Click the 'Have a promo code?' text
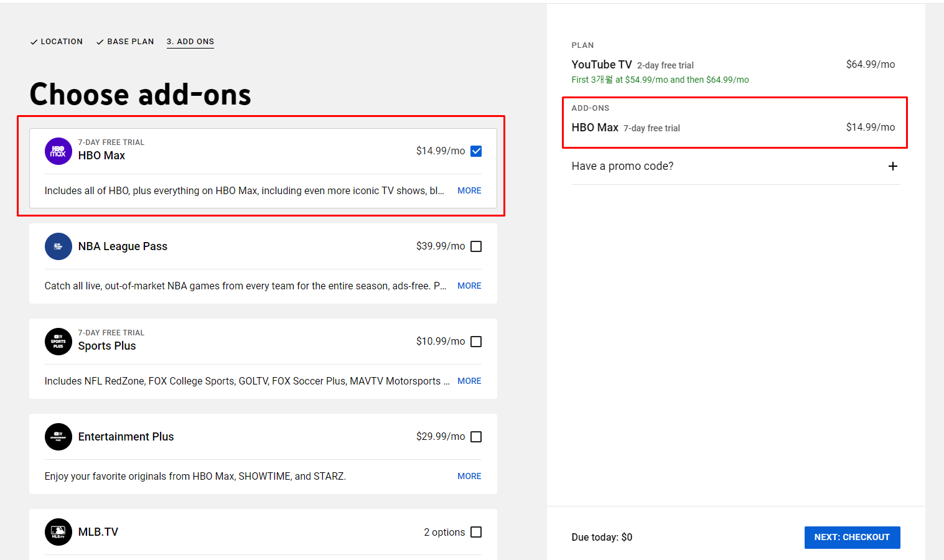 (622, 166)
